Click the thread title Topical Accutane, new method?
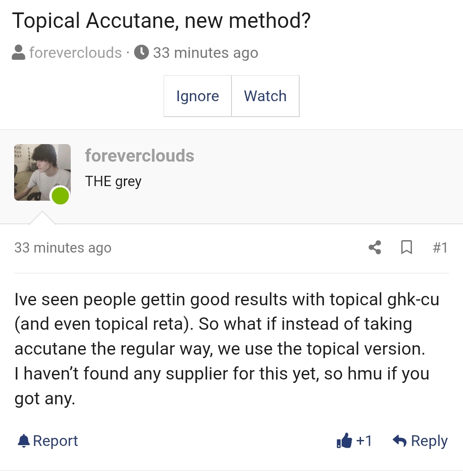 pyautogui.click(x=162, y=21)
